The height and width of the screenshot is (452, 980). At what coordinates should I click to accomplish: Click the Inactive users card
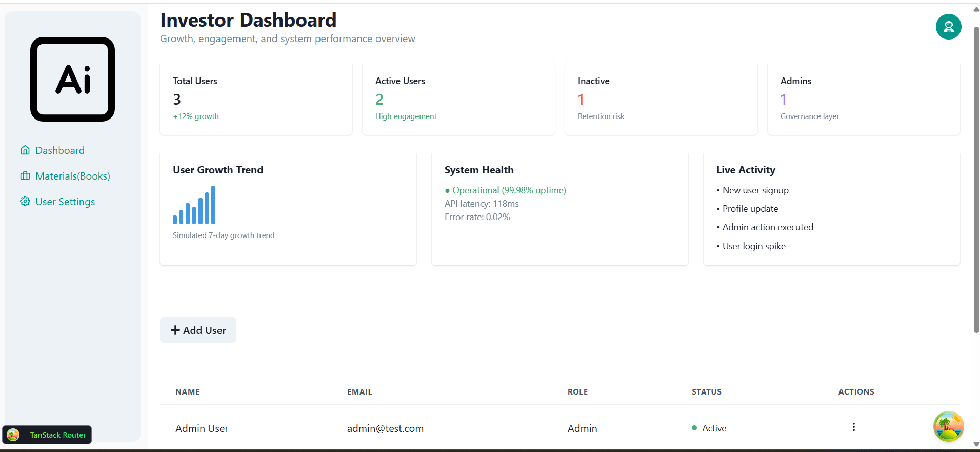661,98
